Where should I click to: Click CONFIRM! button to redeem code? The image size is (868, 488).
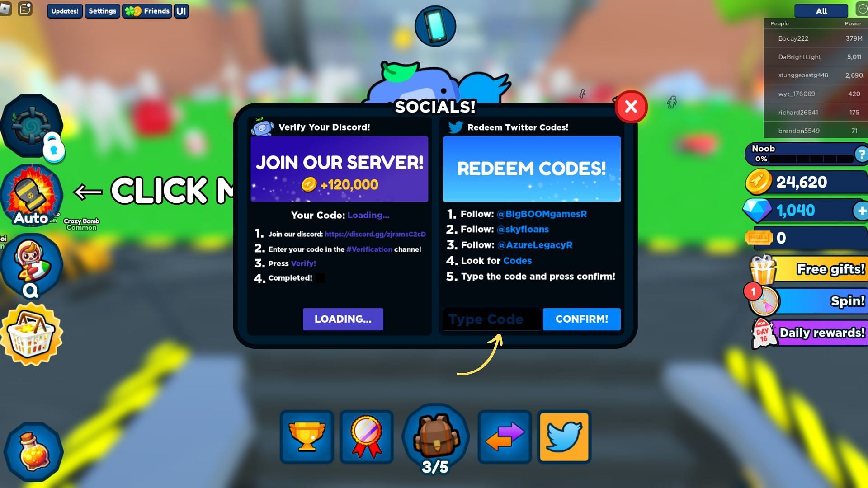(x=581, y=319)
